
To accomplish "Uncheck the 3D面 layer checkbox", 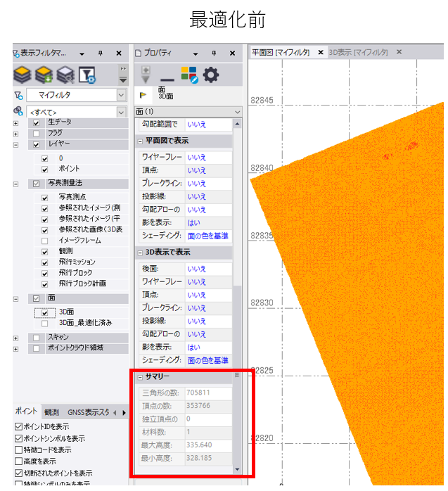I will tap(45, 313).
